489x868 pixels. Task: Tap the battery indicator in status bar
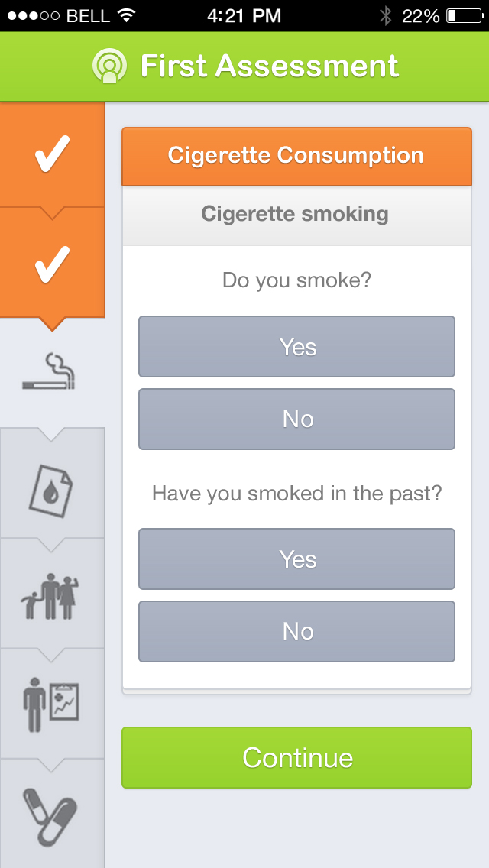click(461, 15)
